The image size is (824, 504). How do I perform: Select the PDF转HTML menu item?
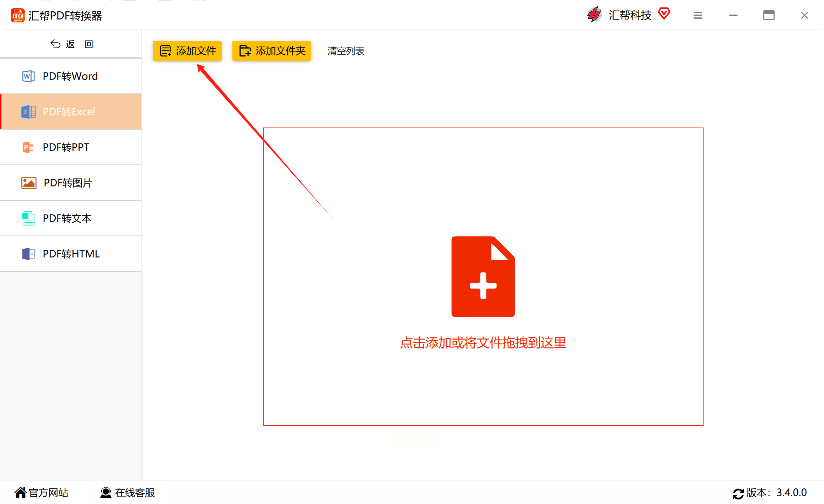point(71,254)
